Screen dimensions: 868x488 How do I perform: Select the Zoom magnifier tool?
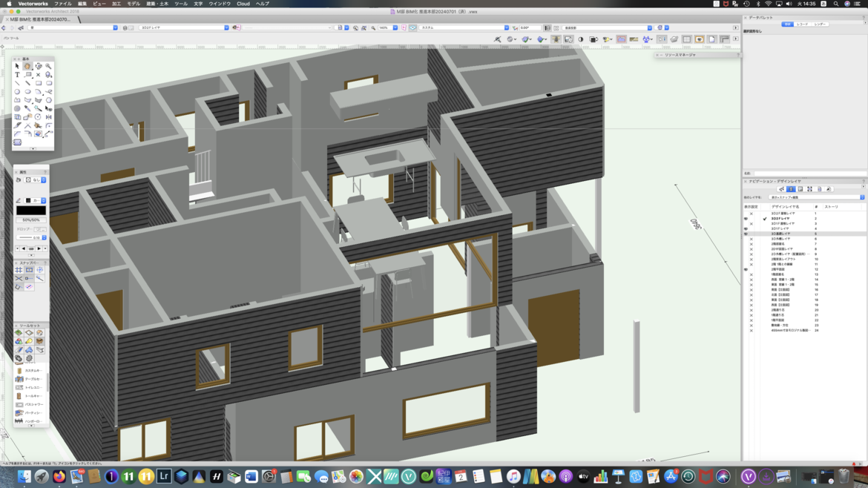click(x=48, y=66)
